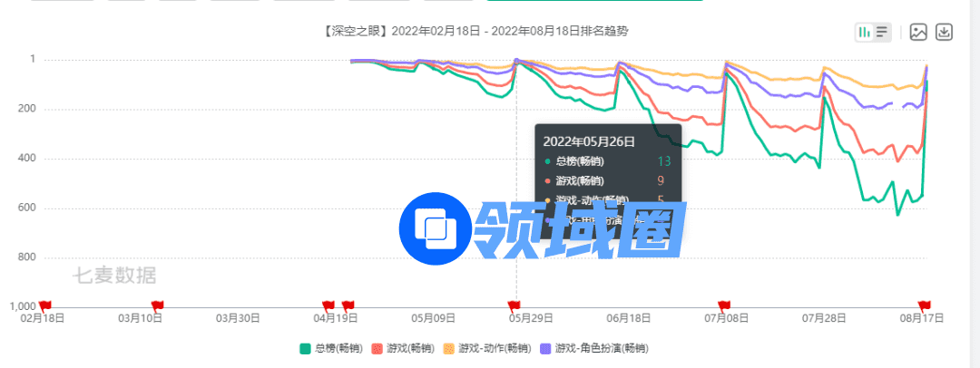The height and width of the screenshot is (368, 980).
Task: Save the chart as an image
Action: 918,32
